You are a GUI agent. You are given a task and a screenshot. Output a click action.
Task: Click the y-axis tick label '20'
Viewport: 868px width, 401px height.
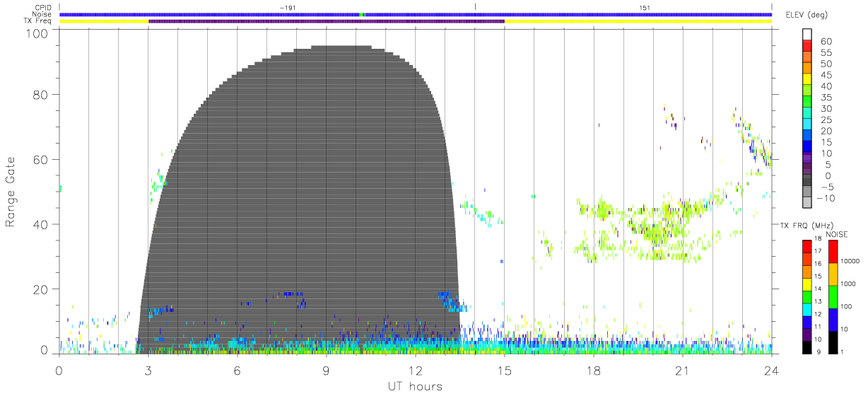42,289
